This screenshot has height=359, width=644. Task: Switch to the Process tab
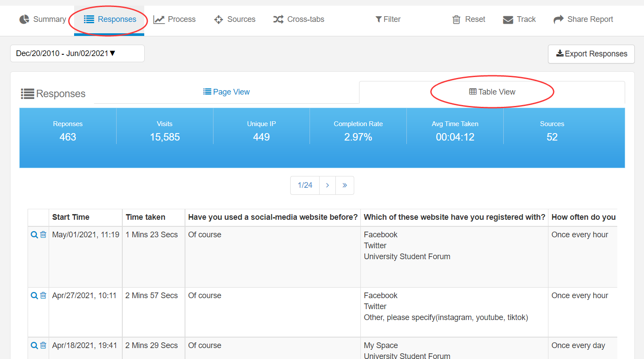pyautogui.click(x=174, y=19)
